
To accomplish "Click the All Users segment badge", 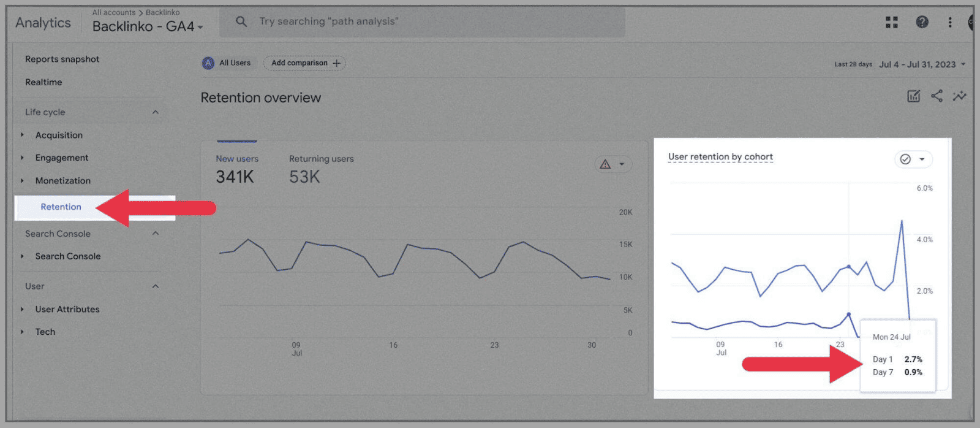I will click(x=227, y=63).
